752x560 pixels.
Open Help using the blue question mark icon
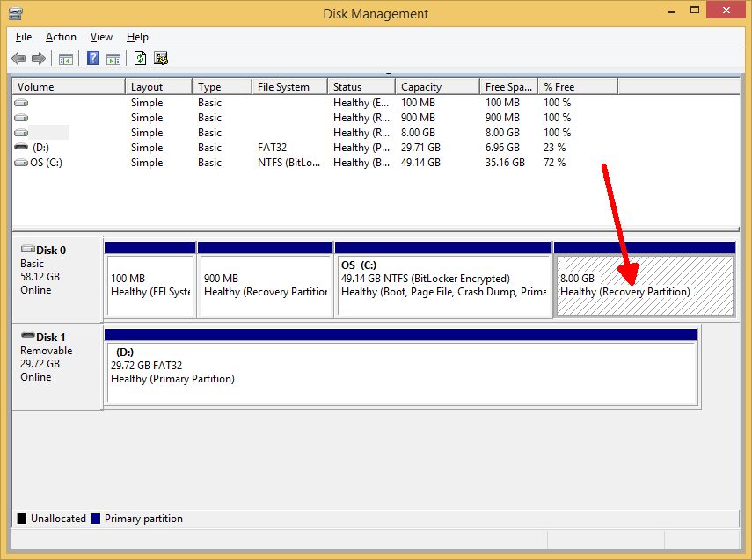pyautogui.click(x=92, y=59)
